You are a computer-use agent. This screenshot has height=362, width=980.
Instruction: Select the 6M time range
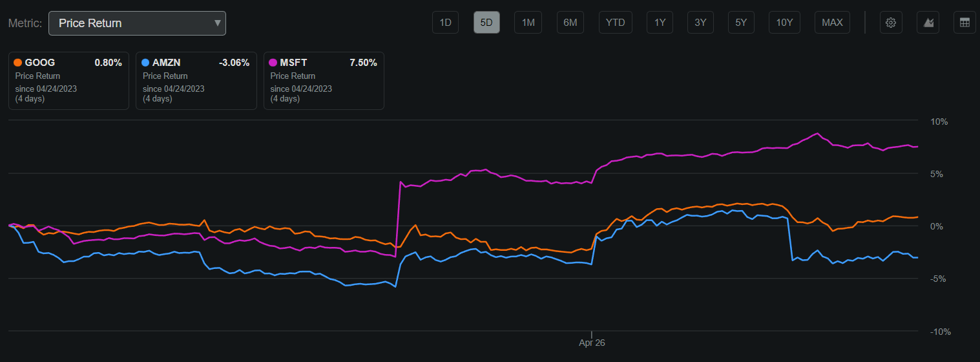coord(570,23)
